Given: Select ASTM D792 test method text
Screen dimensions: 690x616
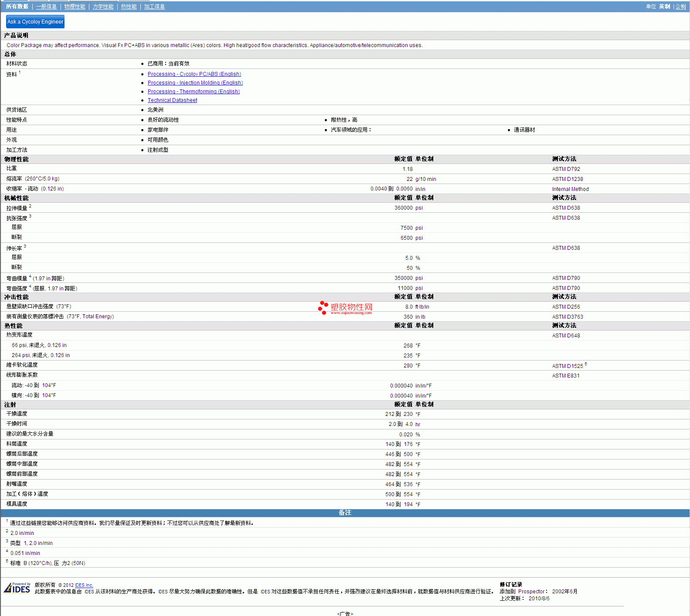Looking at the screenshot, I should (x=566, y=169).
